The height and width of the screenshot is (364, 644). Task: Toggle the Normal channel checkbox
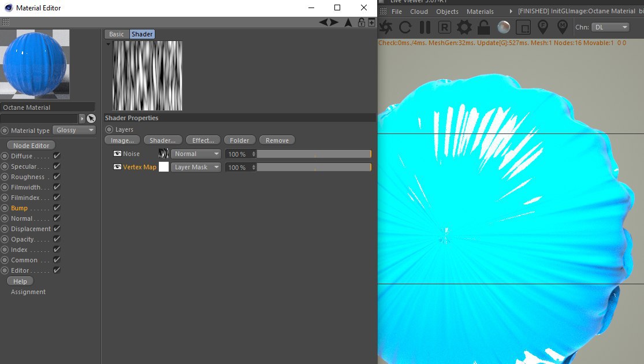point(57,218)
